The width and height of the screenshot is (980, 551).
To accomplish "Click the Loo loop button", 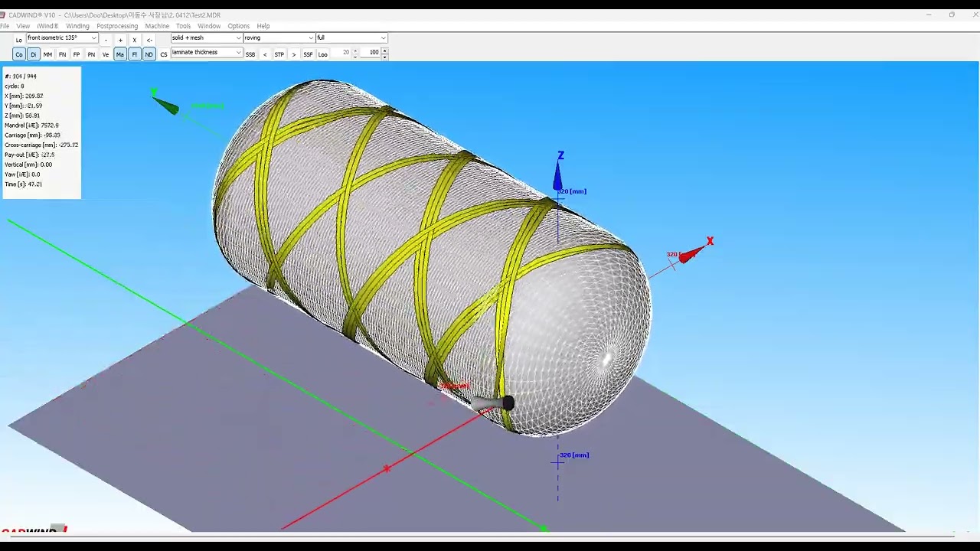I will [x=323, y=54].
